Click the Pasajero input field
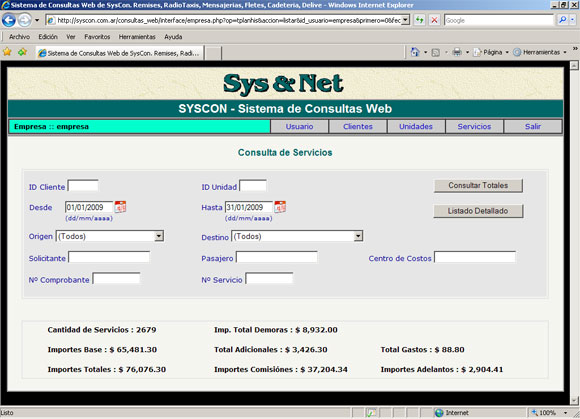580x419 pixels. (x=277, y=257)
